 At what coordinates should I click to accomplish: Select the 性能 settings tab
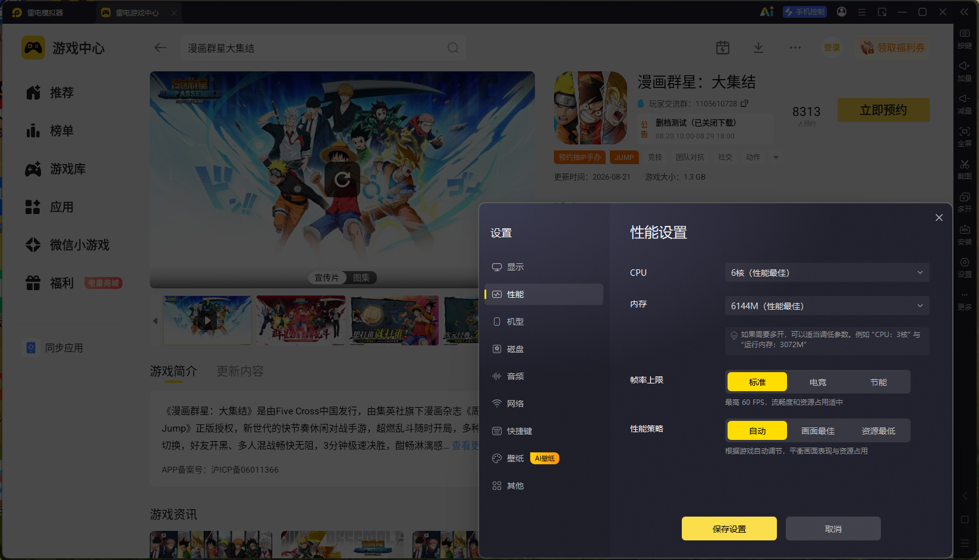click(x=544, y=294)
